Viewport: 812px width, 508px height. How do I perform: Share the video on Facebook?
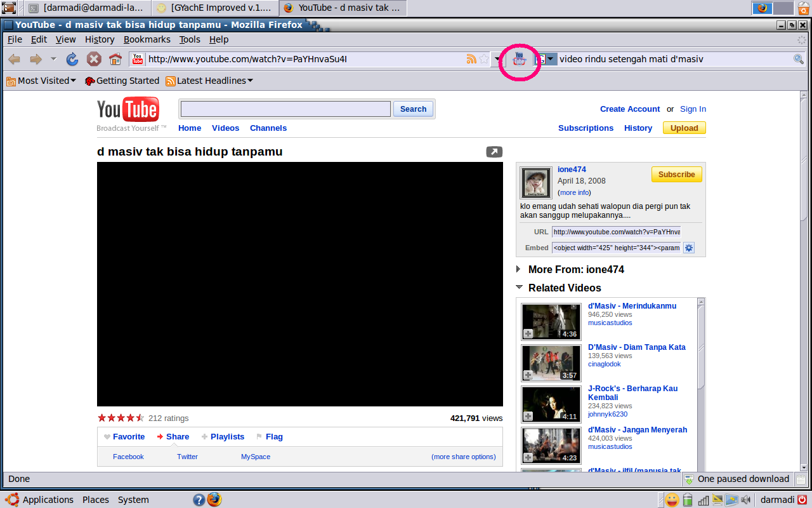[128, 457]
